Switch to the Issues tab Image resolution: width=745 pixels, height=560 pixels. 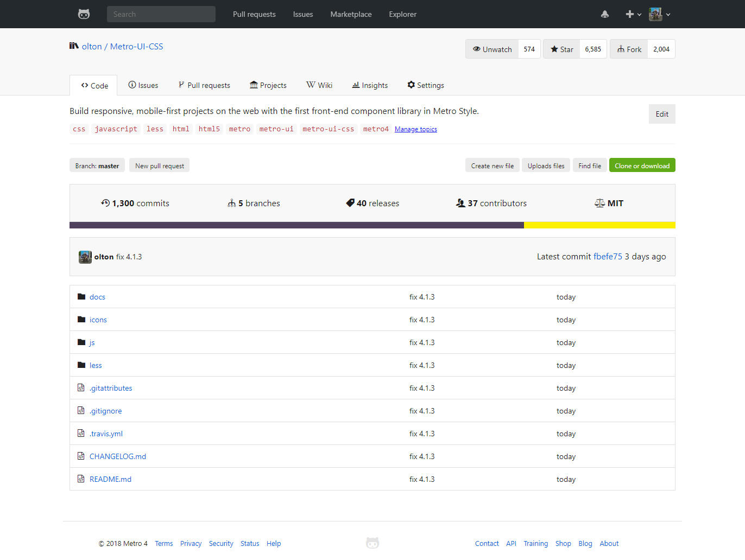[143, 85]
